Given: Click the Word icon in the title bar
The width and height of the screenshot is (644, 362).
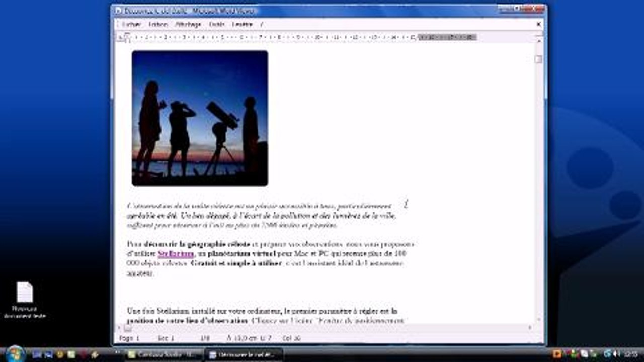Looking at the screenshot, I should click(x=118, y=10).
